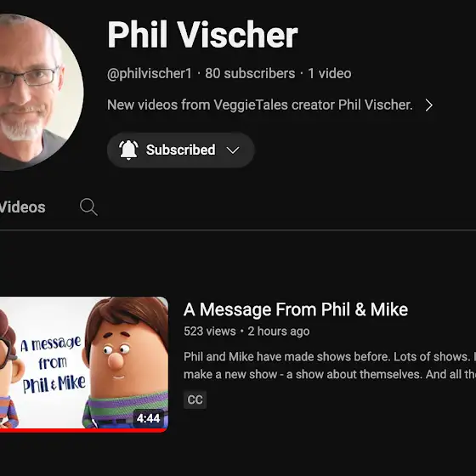Click the CC closed captions badge
Screen dimensions: 476x476
coord(195,399)
